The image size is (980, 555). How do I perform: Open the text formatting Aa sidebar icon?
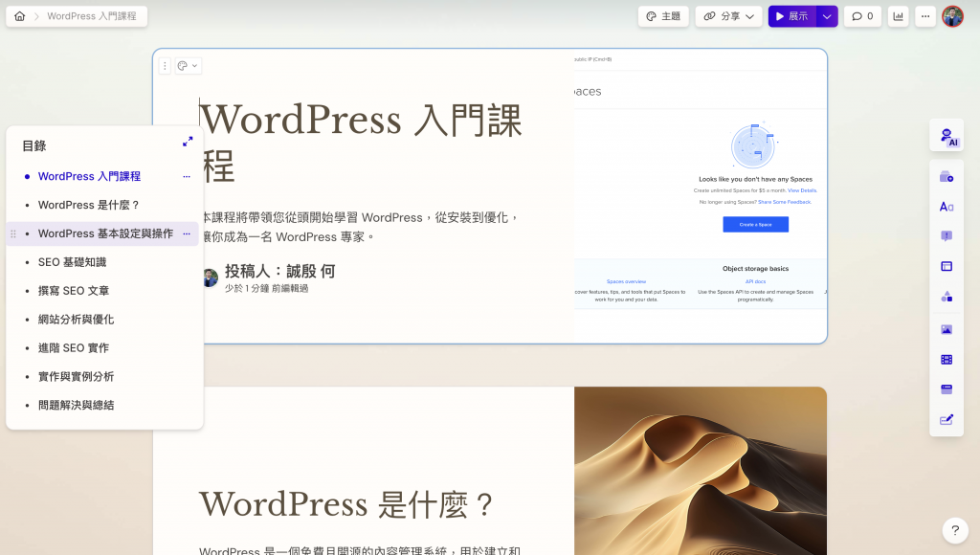pos(947,207)
